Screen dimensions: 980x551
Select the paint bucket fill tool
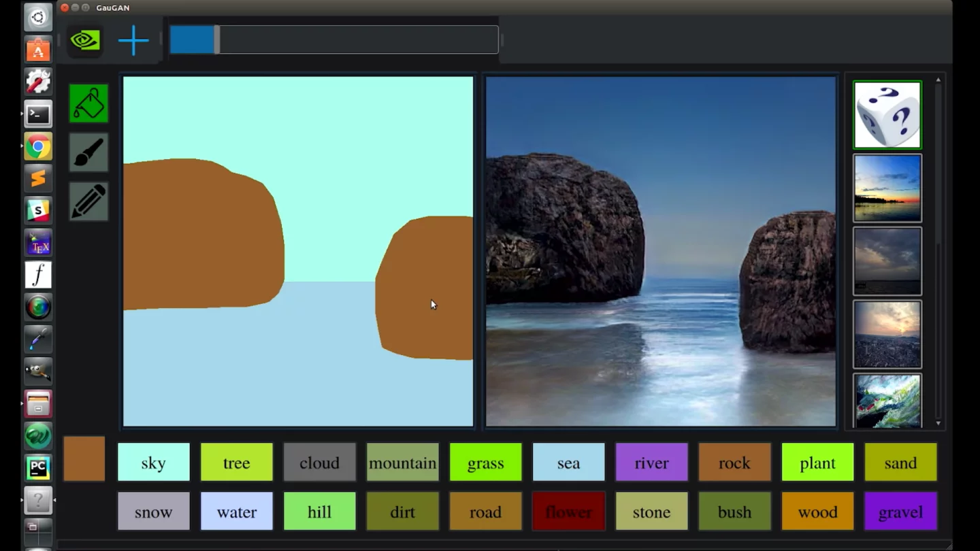tap(88, 104)
